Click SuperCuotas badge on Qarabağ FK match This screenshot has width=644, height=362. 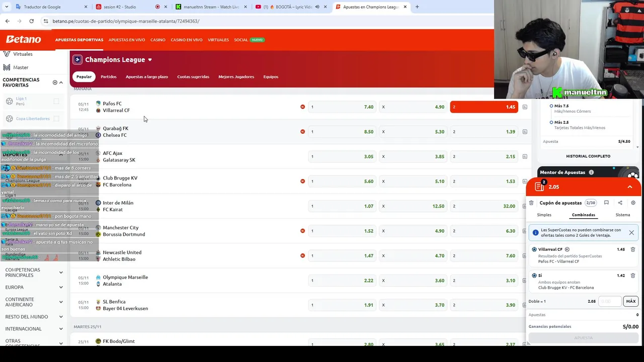pyautogui.click(x=302, y=131)
